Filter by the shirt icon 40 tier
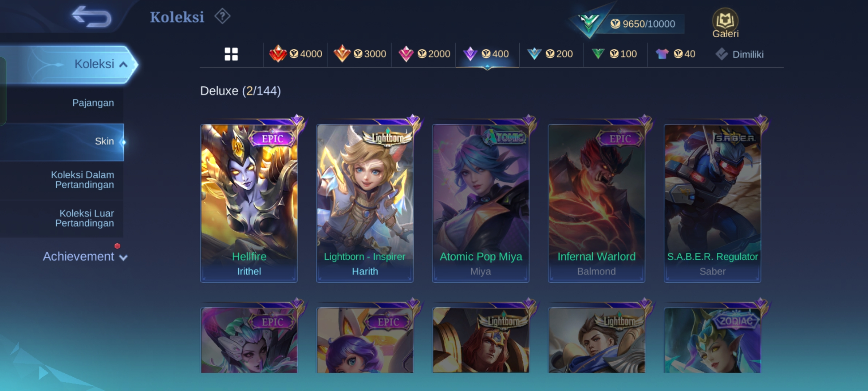The height and width of the screenshot is (391, 868). pyautogui.click(x=675, y=54)
